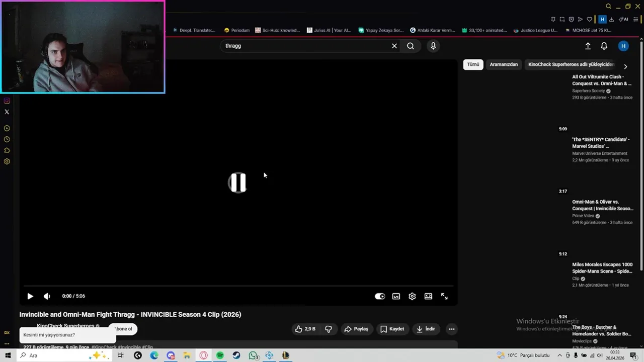Open the 'Marvel Universe Entertainment' channel name
The height and width of the screenshot is (362, 644).
(600, 153)
